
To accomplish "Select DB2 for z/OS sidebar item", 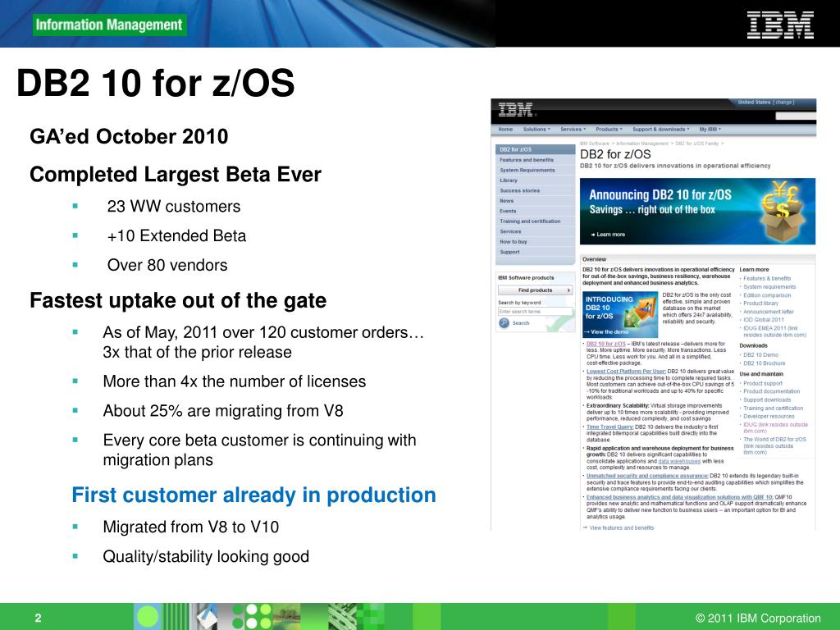I will 535,149.
